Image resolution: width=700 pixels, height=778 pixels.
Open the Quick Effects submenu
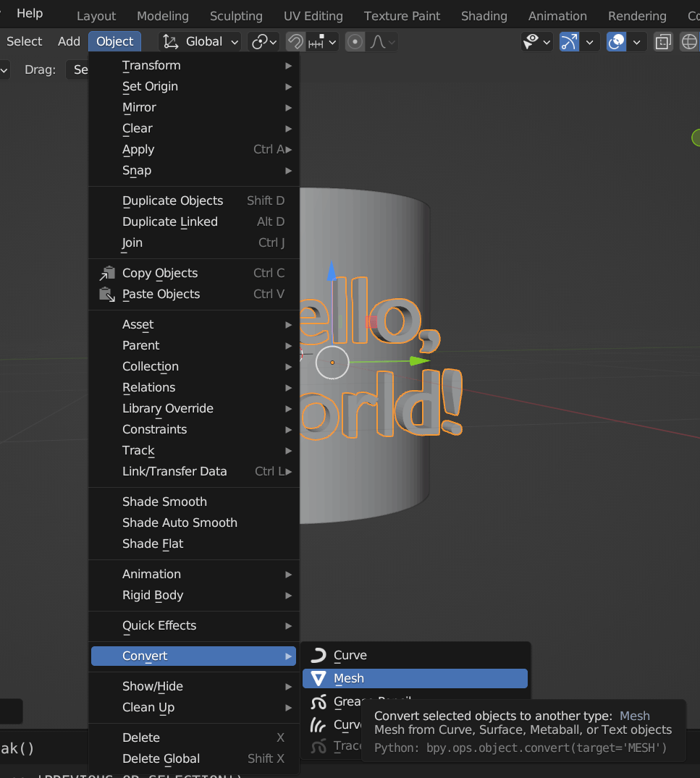pos(193,626)
